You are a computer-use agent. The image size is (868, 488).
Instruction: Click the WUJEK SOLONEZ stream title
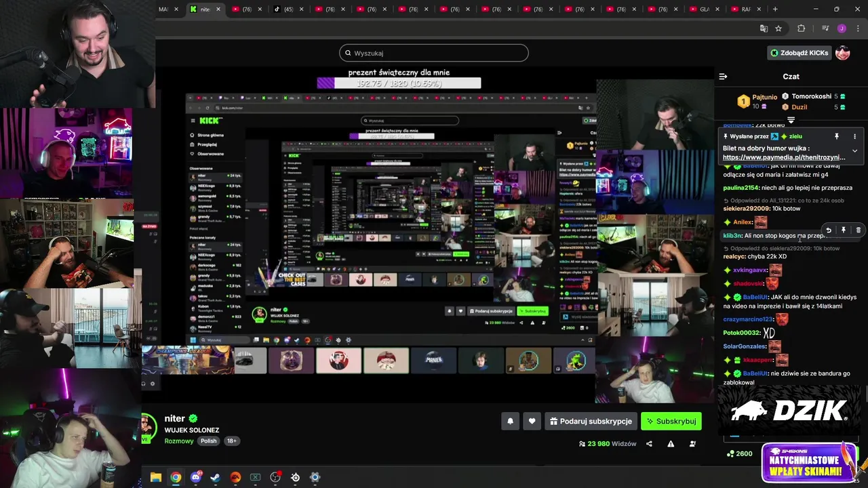pos(191,430)
